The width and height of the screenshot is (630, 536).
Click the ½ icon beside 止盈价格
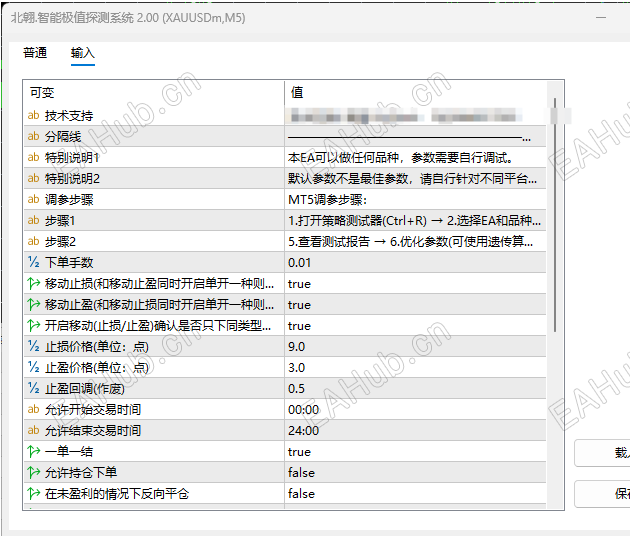coord(33,367)
